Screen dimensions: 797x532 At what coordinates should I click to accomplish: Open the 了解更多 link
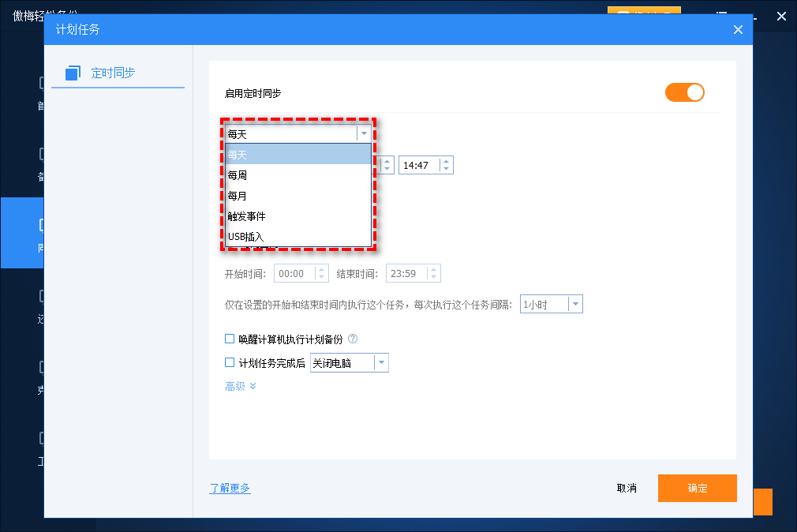click(230, 488)
